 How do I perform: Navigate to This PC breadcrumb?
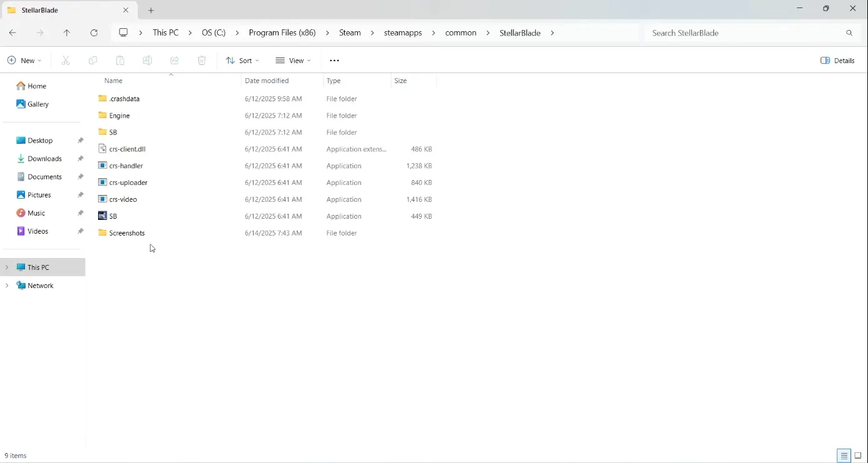pos(165,32)
